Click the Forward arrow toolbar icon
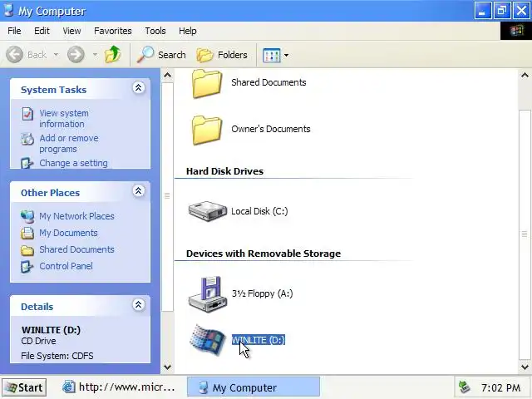This screenshot has height=399, width=532. pyautogui.click(x=76, y=55)
